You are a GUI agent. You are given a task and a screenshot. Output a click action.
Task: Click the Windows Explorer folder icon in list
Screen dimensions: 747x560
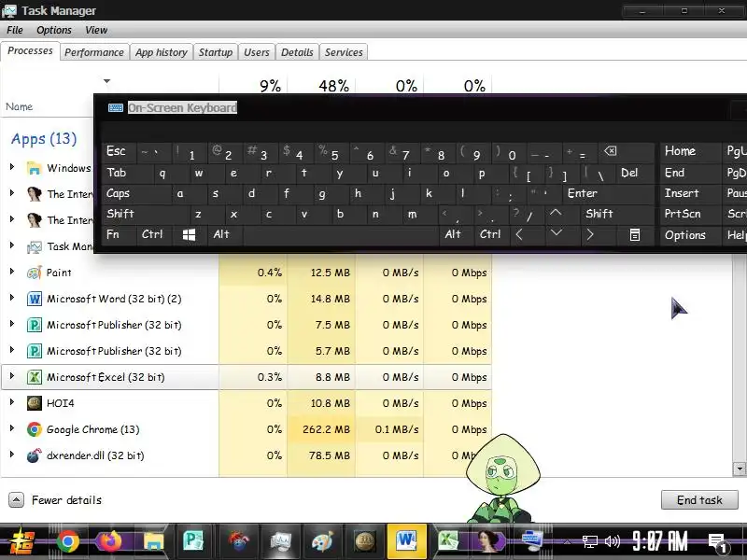pyautogui.click(x=35, y=168)
